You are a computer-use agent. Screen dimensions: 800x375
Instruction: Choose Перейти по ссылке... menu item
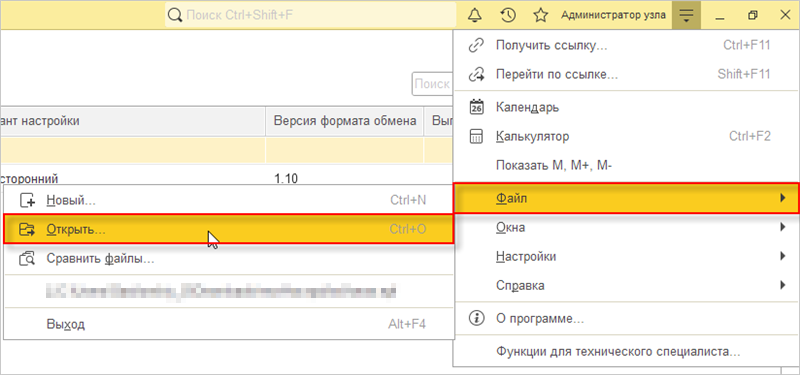point(557,74)
